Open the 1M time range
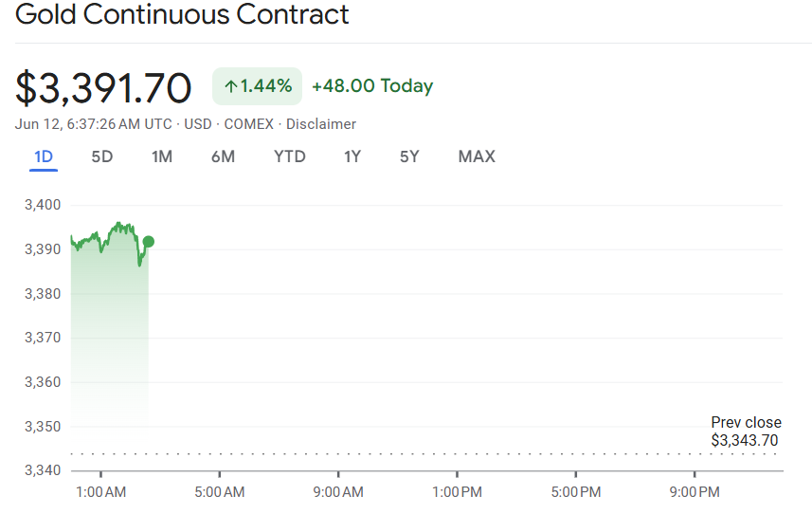This screenshot has height=514, width=812. (162, 156)
